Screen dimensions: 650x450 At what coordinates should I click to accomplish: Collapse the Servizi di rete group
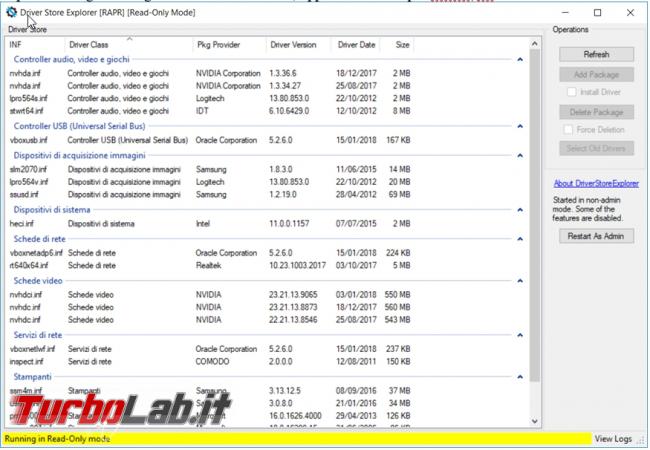520,335
